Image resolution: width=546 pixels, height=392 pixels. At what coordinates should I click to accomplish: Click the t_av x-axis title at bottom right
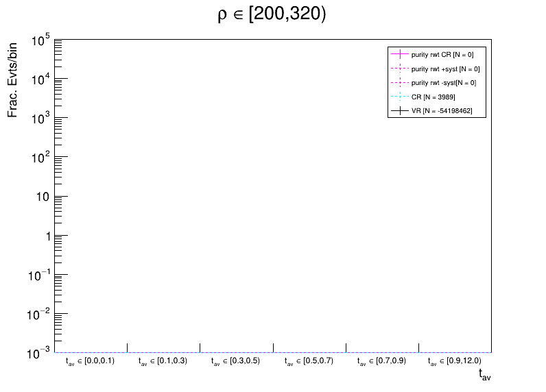484,374
